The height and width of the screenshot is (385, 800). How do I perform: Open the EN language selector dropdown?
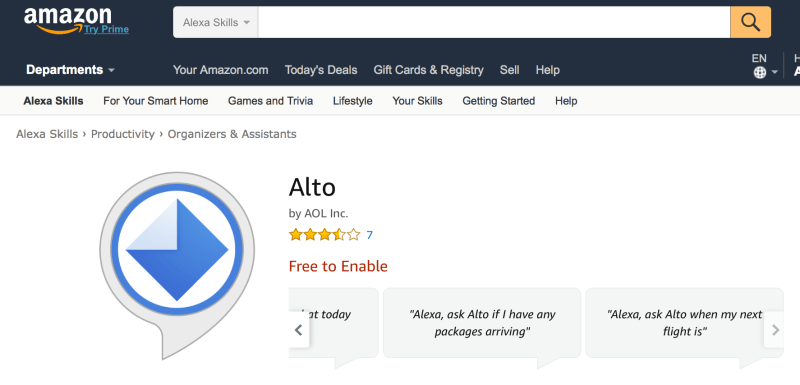(x=765, y=66)
